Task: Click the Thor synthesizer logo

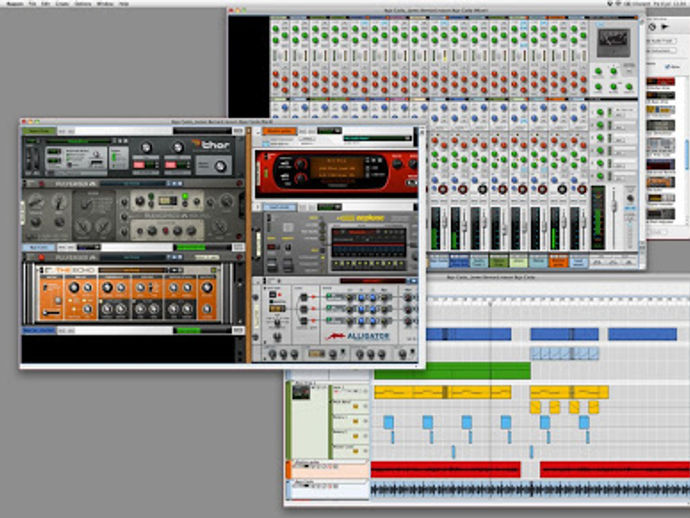Action: tap(211, 144)
